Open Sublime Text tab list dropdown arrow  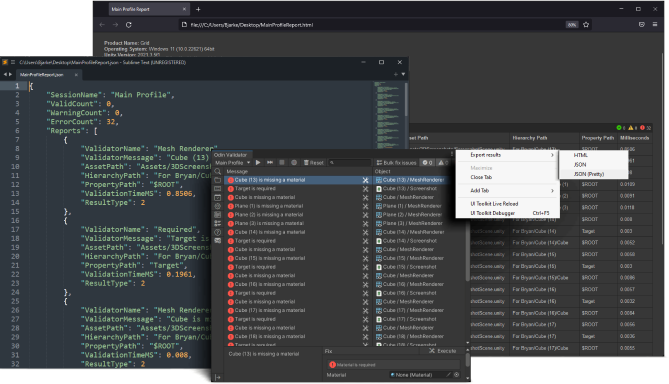(403, 75)
